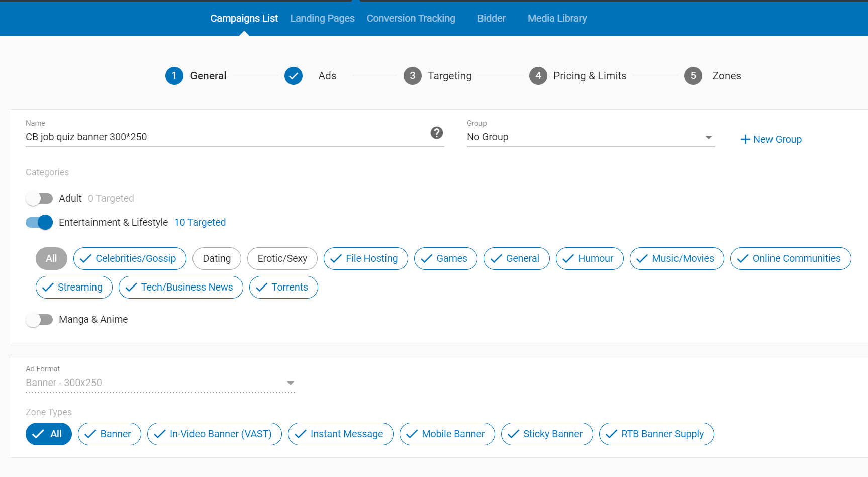Expand the Group dropdown arrow
868x477 pixels.
(x=708, y=137)
